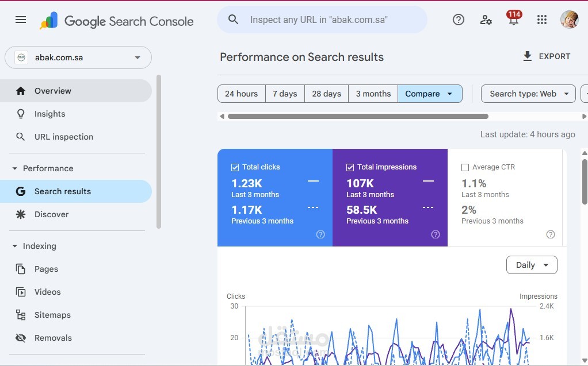The width and height of the screenshot is (588, 366).
Task: Enable the Average CTR checkbox
Action: [465, 167]
